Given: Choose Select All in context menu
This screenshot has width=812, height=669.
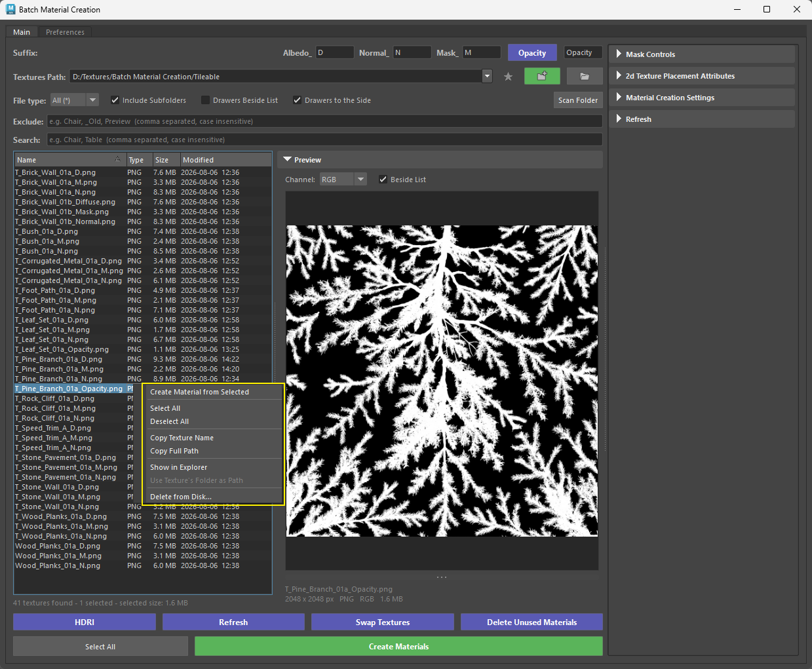Looking at the screenshot, I should pos(213,408).
